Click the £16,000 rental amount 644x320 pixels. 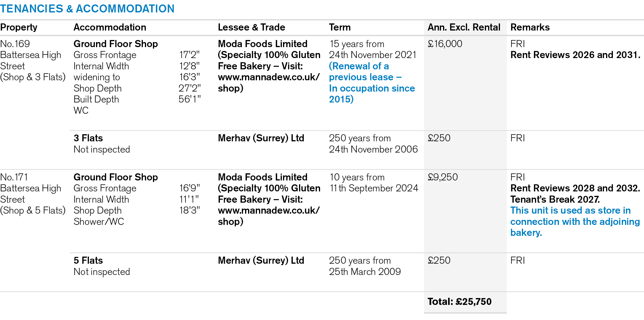pyautogui.click(x=445, y=44)
